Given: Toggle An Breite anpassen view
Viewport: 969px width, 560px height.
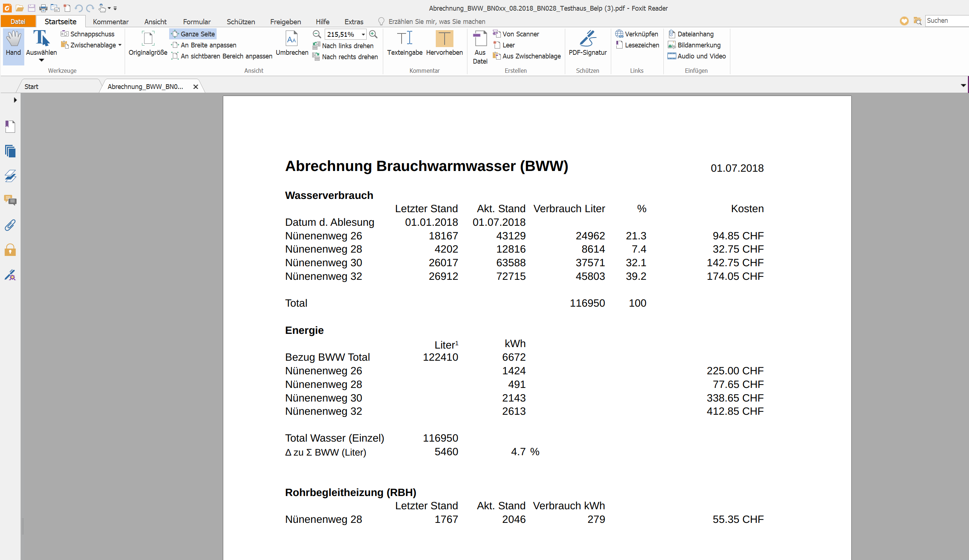Looking at the screenshot, I should (x=204, y=45).
